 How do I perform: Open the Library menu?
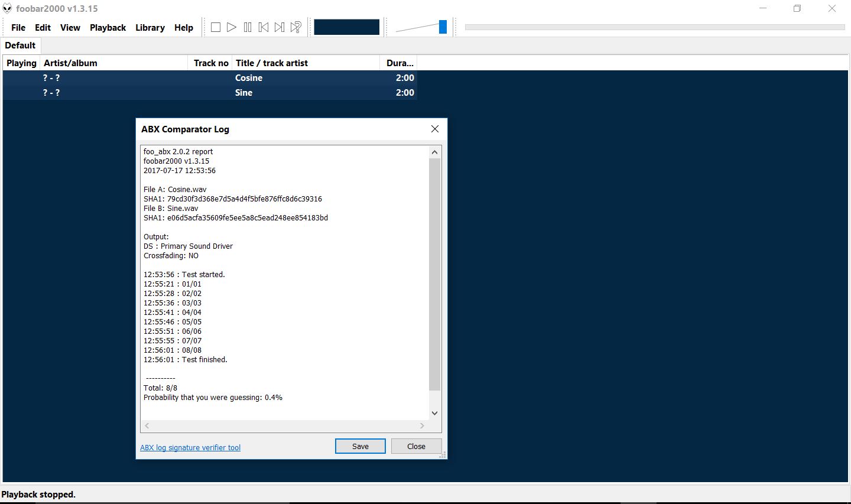coord(150,28)
